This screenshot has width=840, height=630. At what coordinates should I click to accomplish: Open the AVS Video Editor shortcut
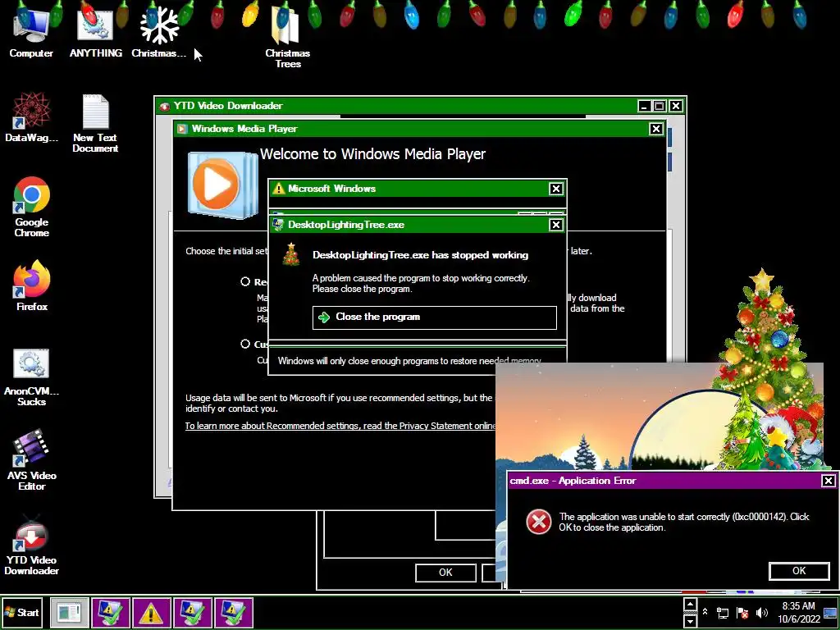pos(32,461)
